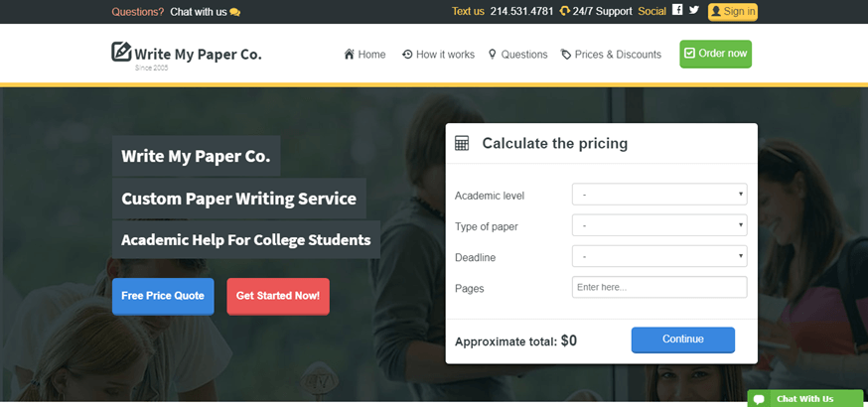Click the Facebook social icon
868x407 pixels.
coord(677,9)
